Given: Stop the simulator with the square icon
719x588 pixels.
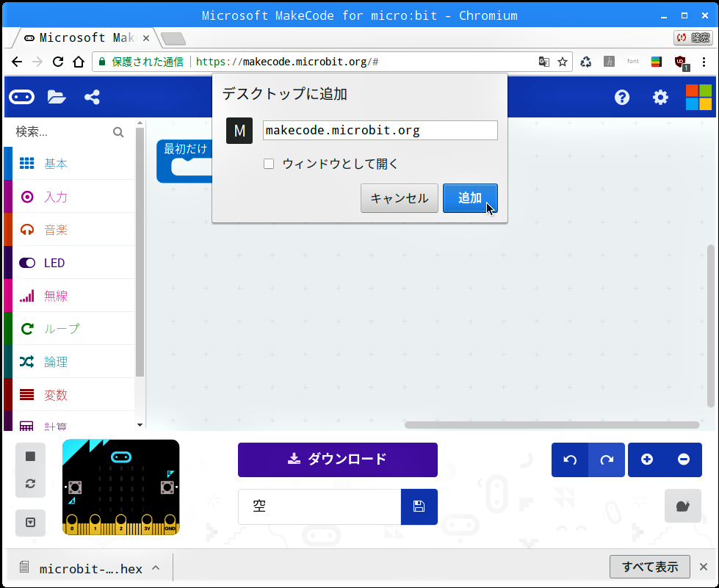Looking at the screenshot, I should 30,457.
